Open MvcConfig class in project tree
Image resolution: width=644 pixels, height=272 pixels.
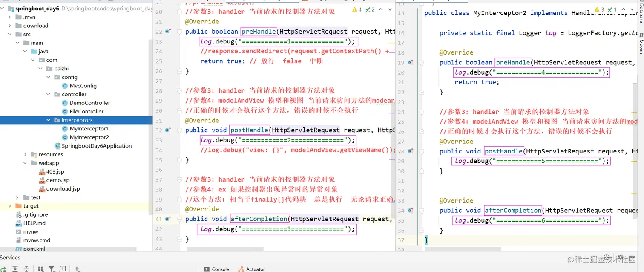83,86
